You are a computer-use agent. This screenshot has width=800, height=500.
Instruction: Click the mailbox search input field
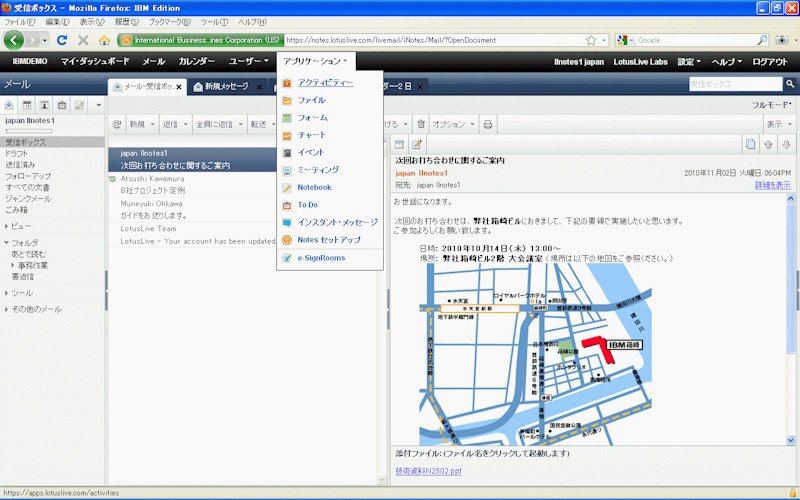pos(735,84)
